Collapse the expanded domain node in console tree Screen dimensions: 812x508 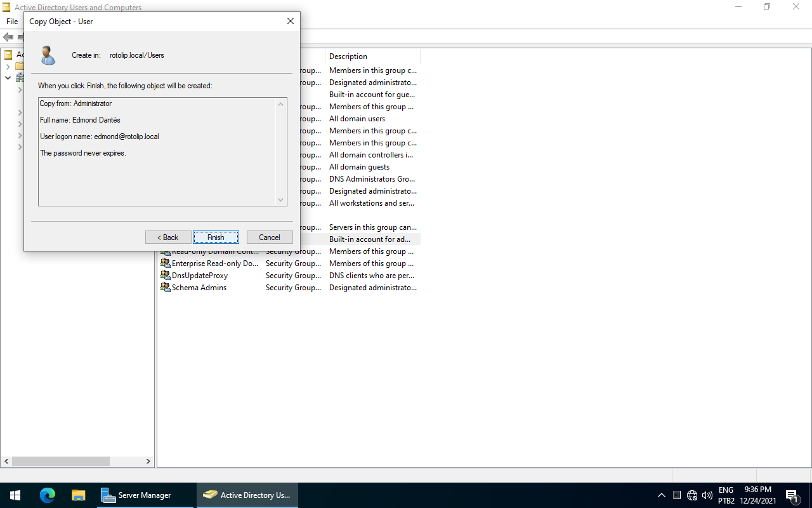click(8, 77)
